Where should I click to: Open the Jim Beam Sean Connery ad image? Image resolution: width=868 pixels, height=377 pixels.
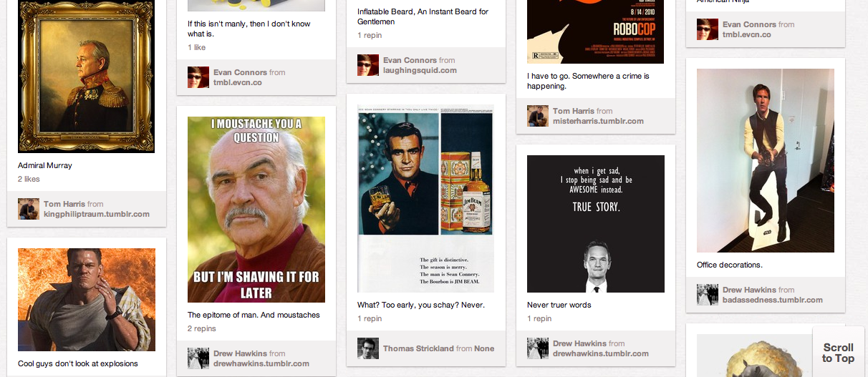click(425, 198)
